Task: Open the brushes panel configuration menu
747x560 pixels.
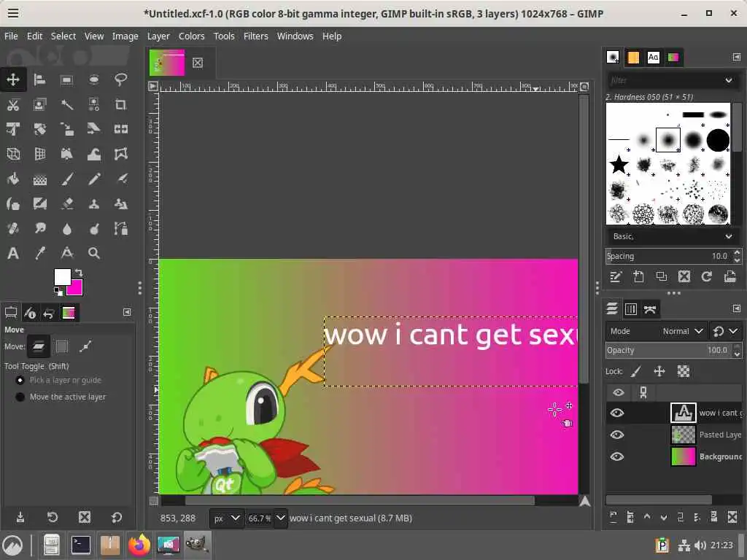Action: (737, 57)
